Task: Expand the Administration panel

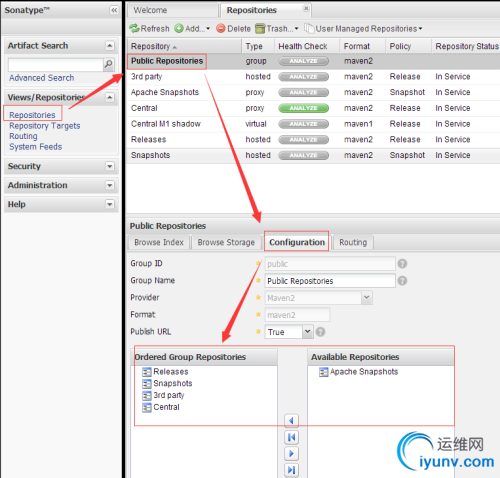Action: pos(110,185)
